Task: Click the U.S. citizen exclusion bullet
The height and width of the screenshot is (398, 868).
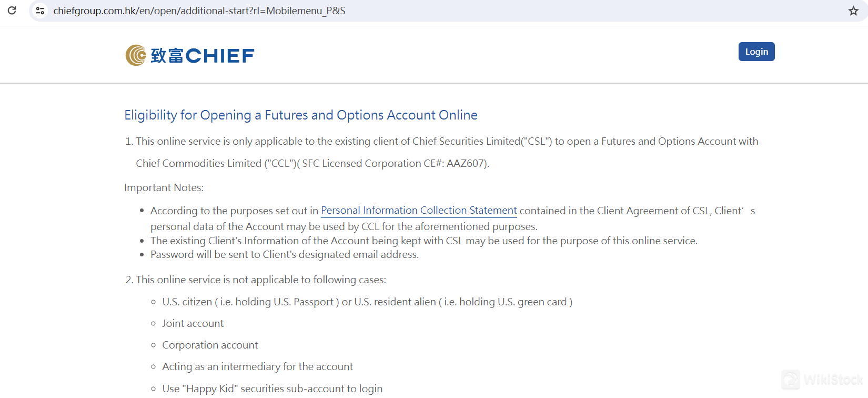Action: click(367, 302)
